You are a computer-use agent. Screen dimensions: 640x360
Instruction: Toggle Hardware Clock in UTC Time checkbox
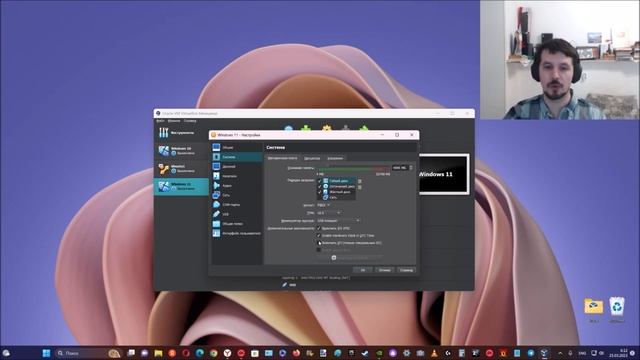(319, 236)
